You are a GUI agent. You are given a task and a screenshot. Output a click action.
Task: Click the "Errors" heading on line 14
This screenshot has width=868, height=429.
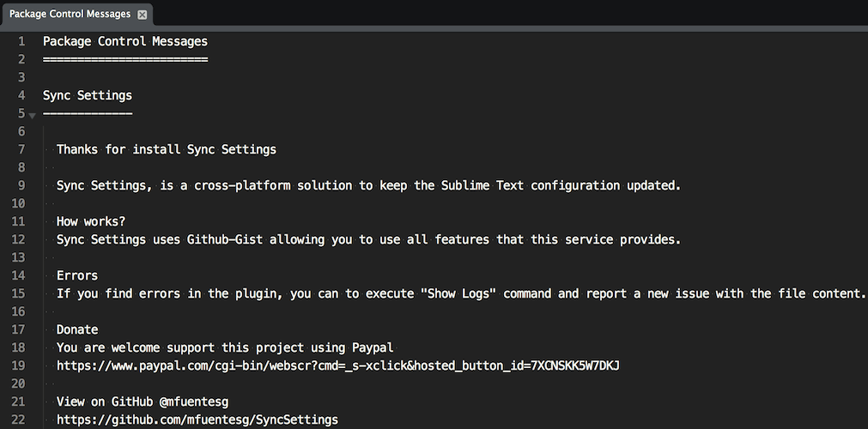tap(77, 275)
